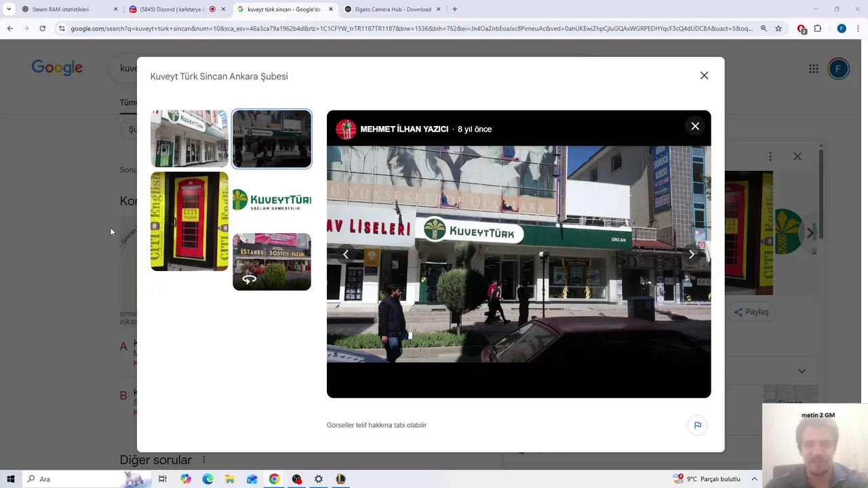Open the red extension with badge 2
This screenshot has width=868, height=488.
tap(802, 28)
